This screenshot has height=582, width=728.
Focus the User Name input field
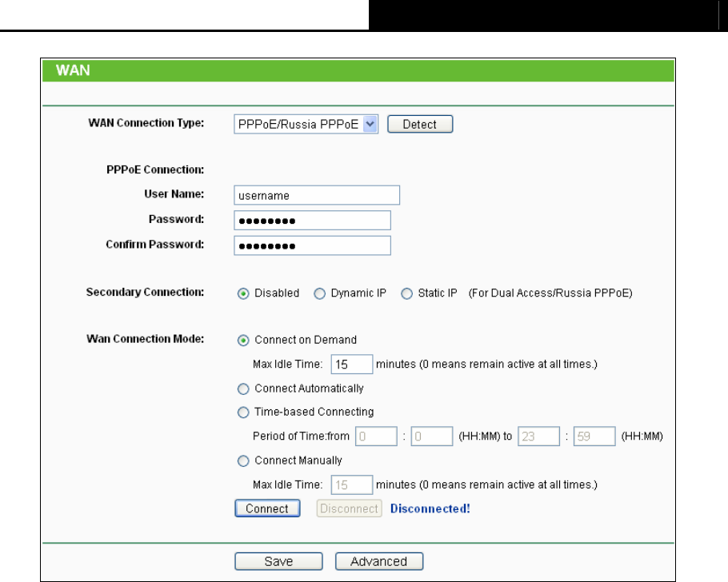317,195
